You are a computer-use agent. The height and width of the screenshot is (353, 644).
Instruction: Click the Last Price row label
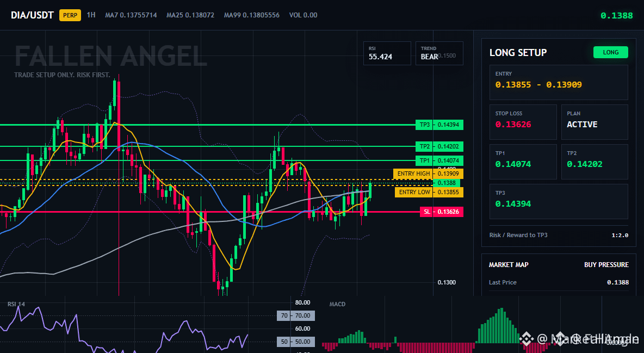(x=503, y=282)
